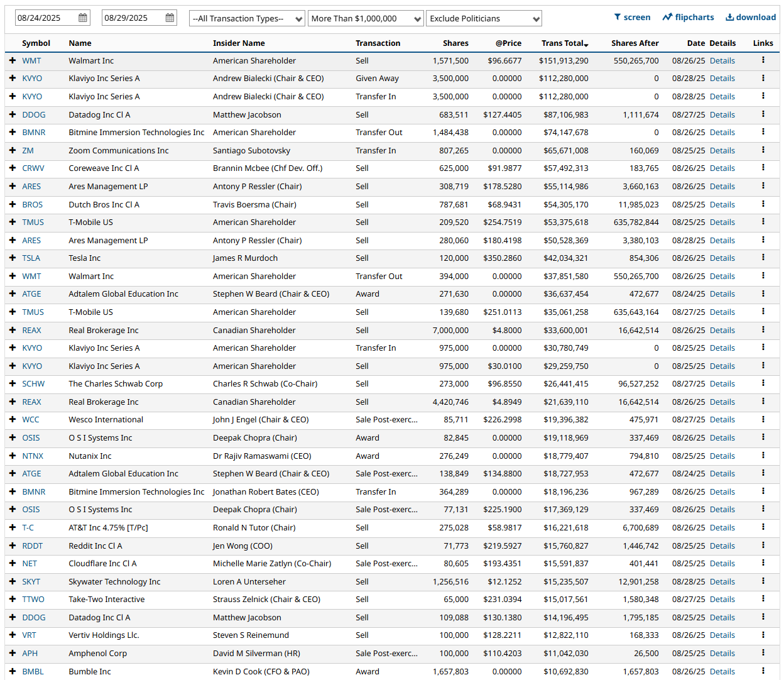Image resolution: width=784 pixels, height=680 pixels.
Task: Sort by Trans Total descending arrow
Action: pos(586,44)
